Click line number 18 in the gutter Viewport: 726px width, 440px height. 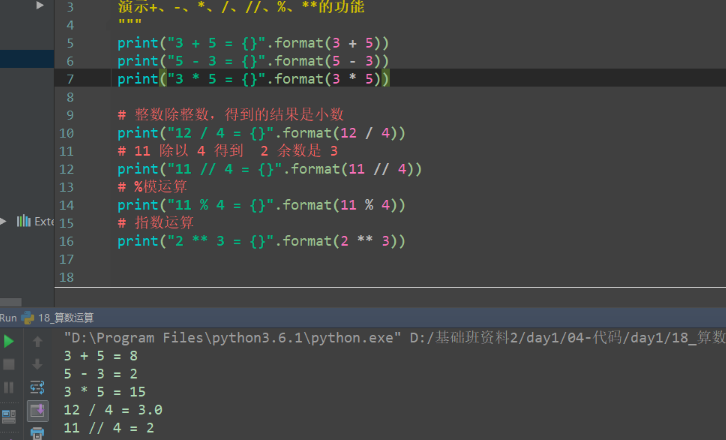[x=66, y=277]
